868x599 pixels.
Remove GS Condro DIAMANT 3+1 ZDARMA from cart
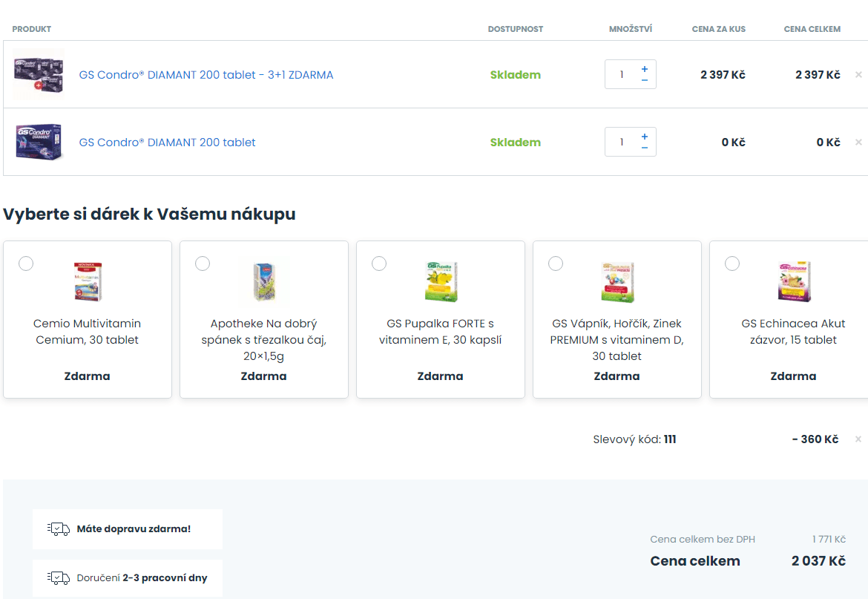(858, 74)
